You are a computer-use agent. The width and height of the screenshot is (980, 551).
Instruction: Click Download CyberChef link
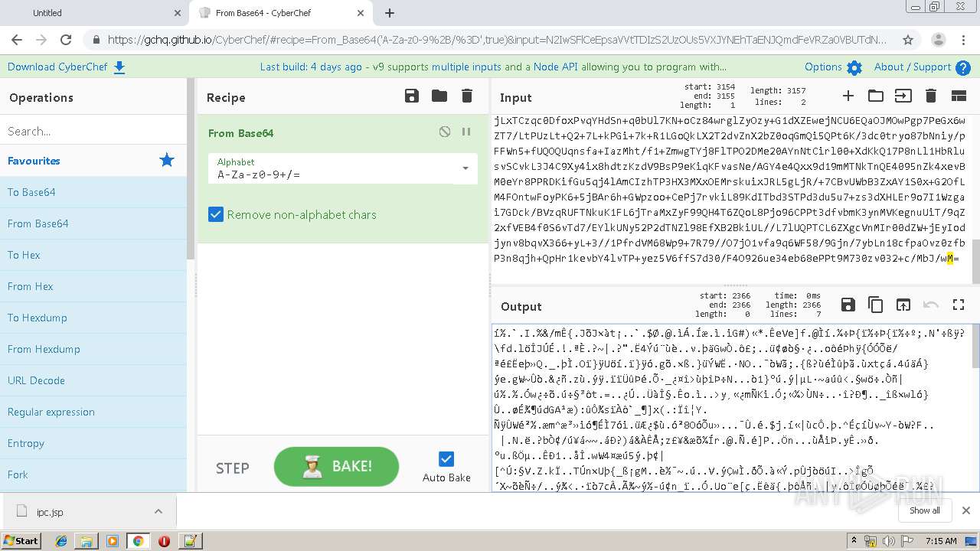coord(57,67)
